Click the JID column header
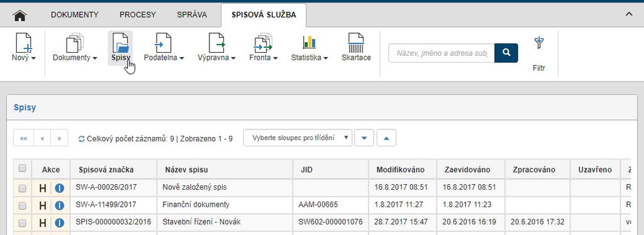Image resolution: width=644 pixels, height=235 pixels. coord(331,170)
